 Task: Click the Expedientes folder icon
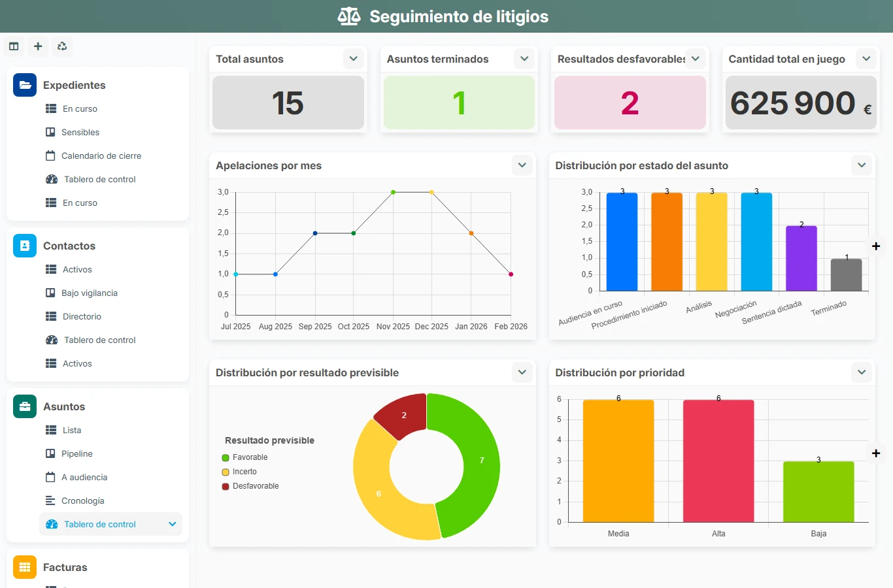click(x=25, y=85)
